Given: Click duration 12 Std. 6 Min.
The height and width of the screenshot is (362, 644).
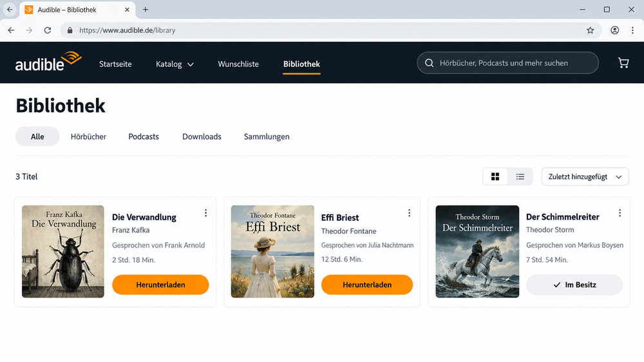Looking at the screenshot, I should coord(342,260).
